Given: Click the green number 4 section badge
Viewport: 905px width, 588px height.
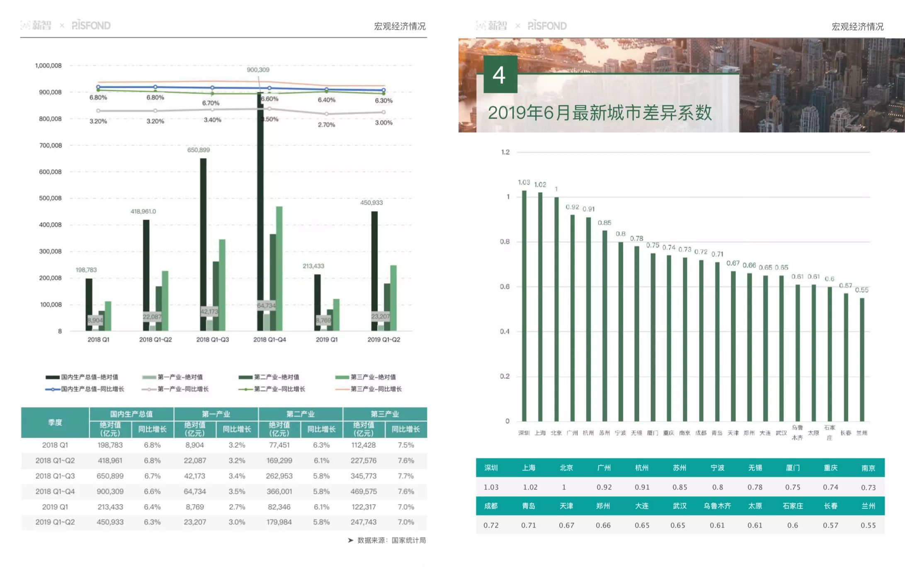Looking at the screenshot, I should pyautogui.click(x=500, y=75).
